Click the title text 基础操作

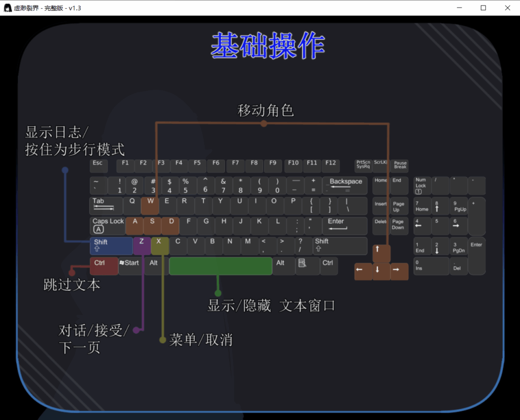pyautogui.click(x=268, y=46)
